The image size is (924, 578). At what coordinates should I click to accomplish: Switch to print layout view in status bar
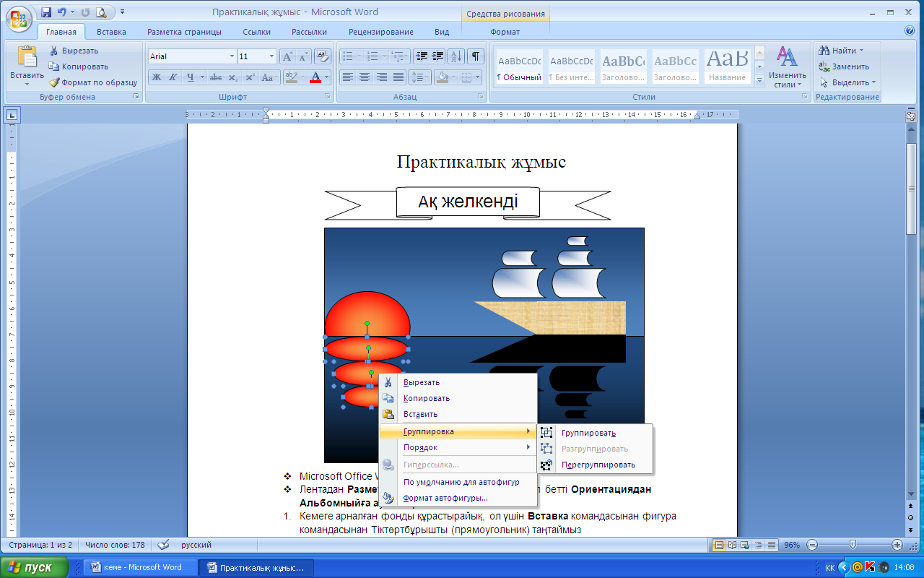(719, 545)
